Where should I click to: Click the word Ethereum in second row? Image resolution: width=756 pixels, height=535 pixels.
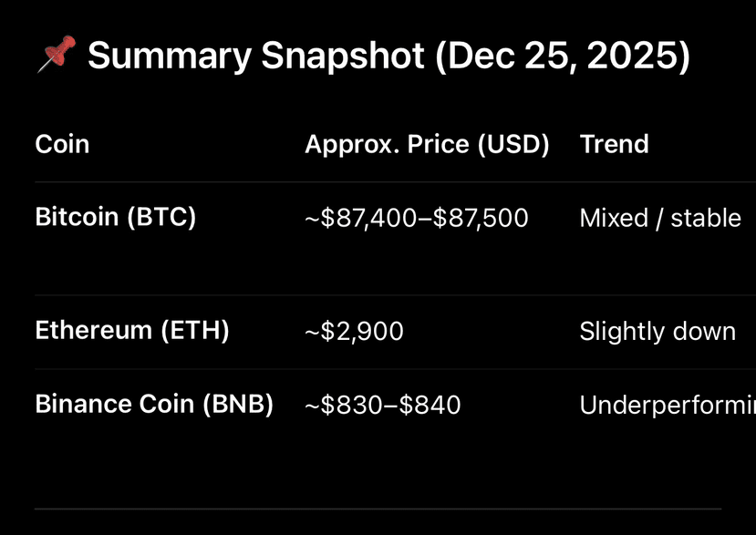[94, 330]
